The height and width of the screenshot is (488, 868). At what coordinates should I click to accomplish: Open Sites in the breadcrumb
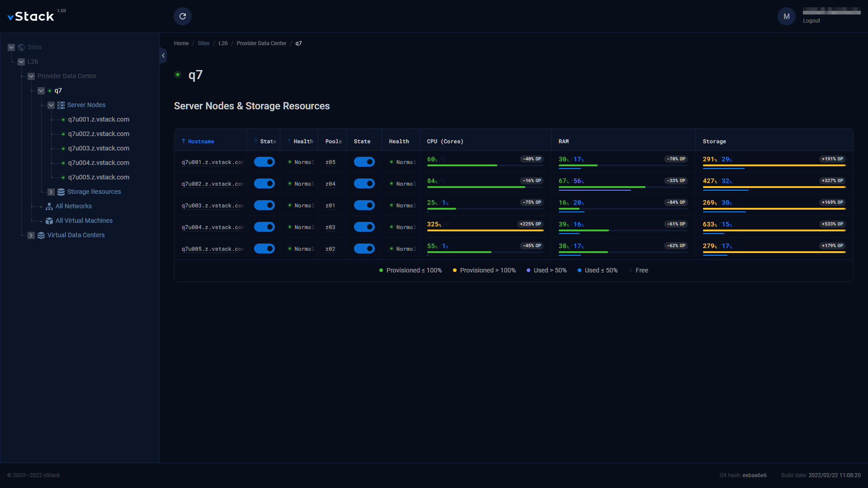[x=203, y=43]
